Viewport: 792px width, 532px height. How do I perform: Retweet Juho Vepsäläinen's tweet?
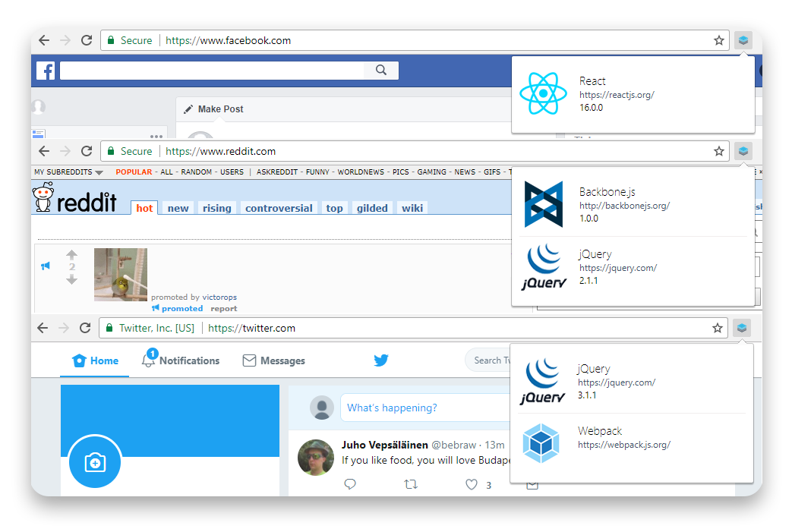411,484
